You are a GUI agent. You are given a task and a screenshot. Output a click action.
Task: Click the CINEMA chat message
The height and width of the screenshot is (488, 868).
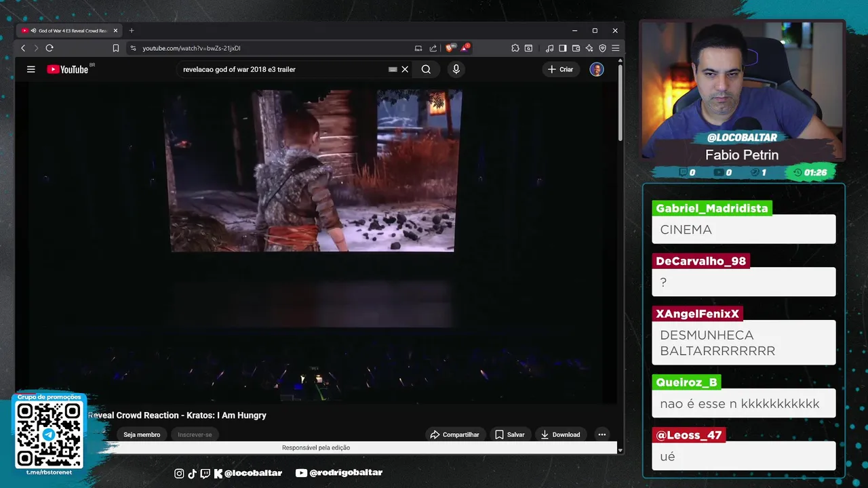point(744,230)
